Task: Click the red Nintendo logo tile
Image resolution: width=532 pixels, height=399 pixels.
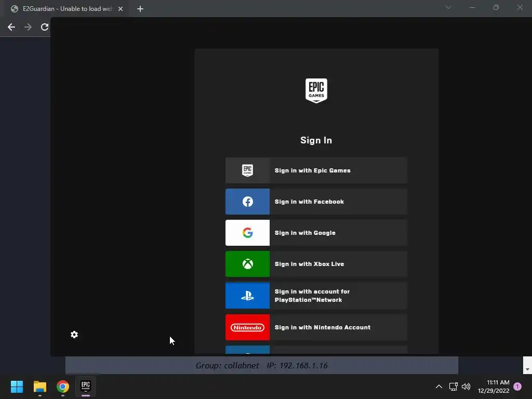Action: [x=248, y=327]
